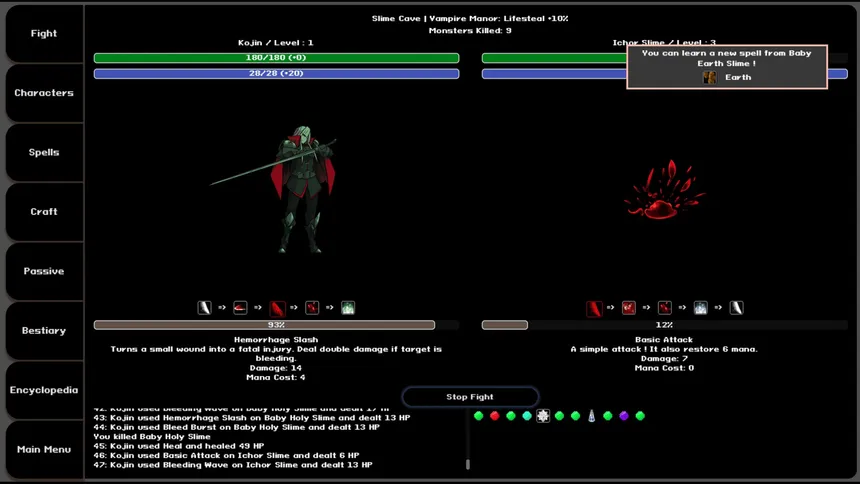Open the Fight menu
The image size is (860, 484).
[44, 33]
